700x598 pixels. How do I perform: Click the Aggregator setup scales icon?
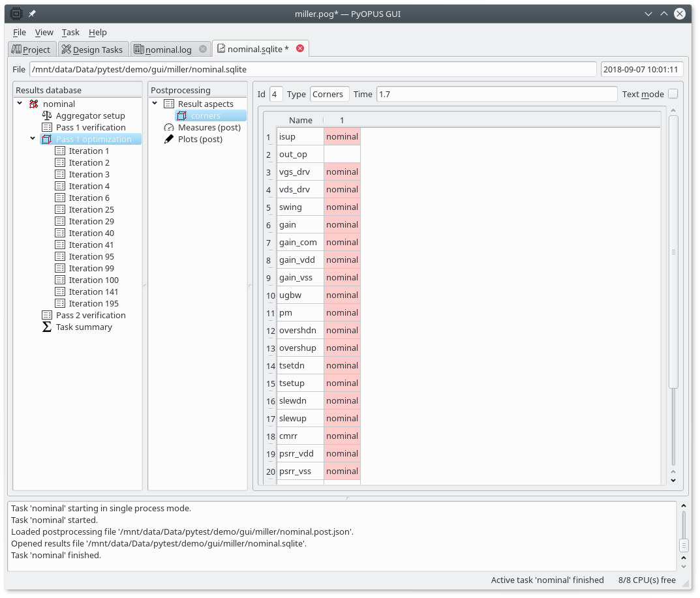pyautogui.click(x=47, y=115)
